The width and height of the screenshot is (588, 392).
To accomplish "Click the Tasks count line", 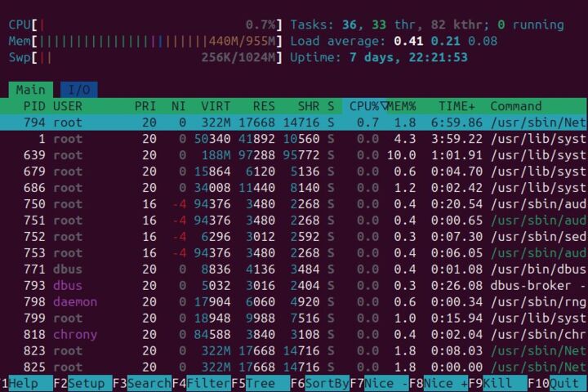I will (427, 24).
